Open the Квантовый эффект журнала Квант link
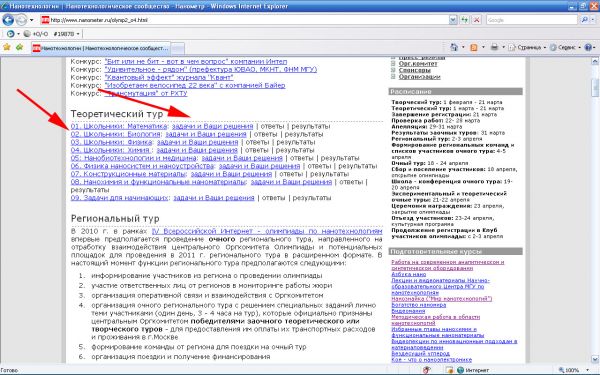Image resolution: width=600 pixels, height=375 pixels. point(169,77)
